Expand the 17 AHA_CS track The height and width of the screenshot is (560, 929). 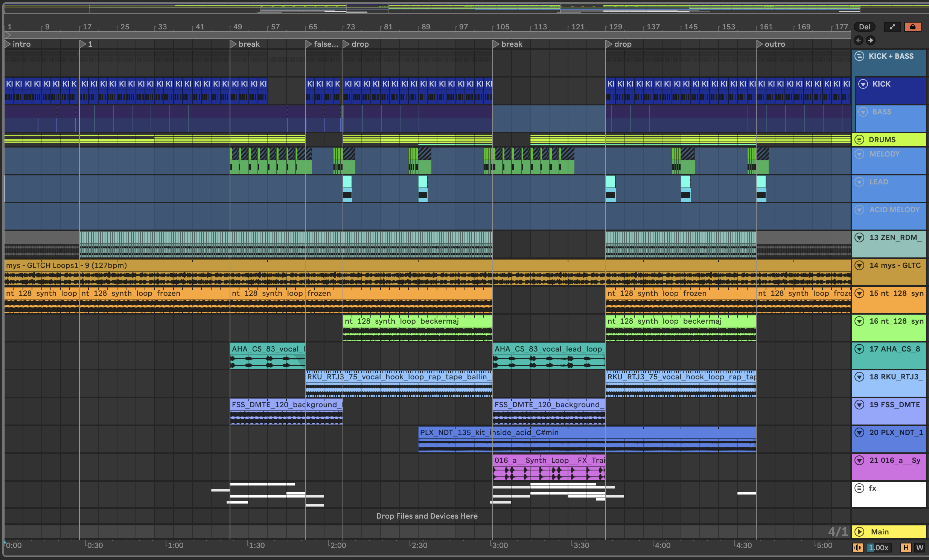point(859,349)
